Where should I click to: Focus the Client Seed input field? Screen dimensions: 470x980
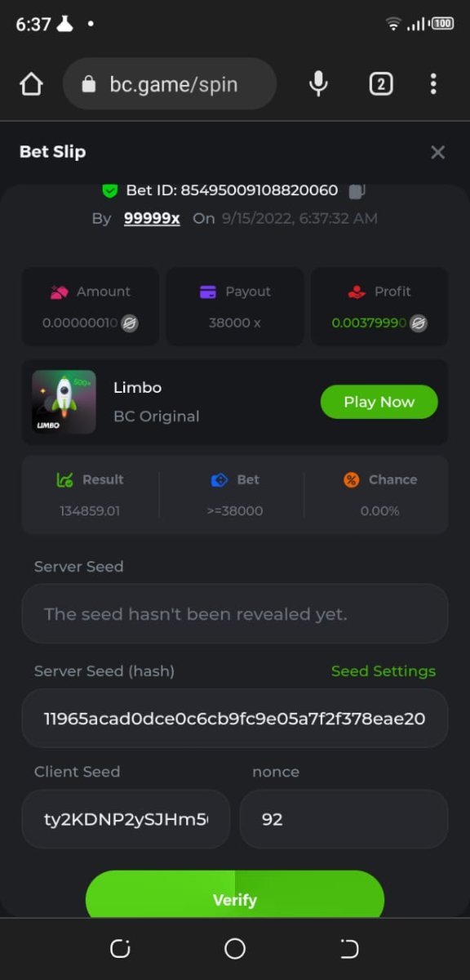pyautogui.click(x=126, y=819)
